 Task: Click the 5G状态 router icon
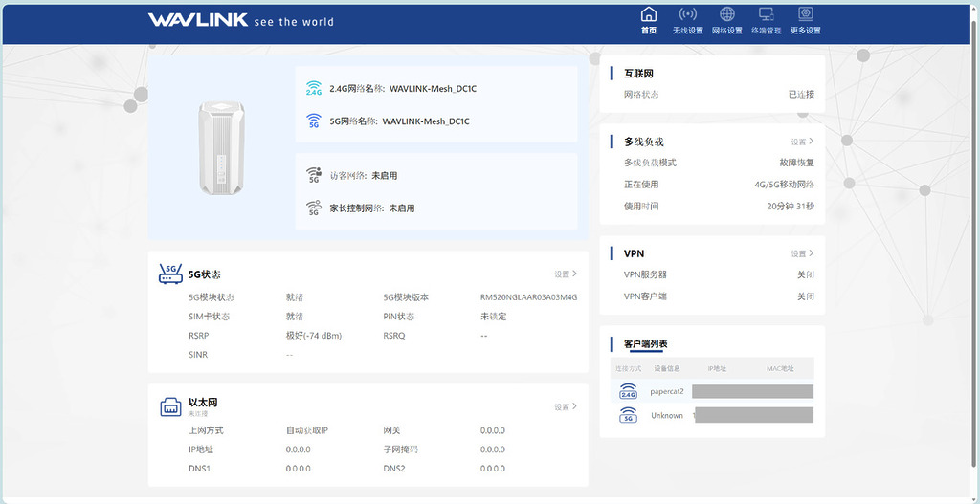tap(170, 274)
